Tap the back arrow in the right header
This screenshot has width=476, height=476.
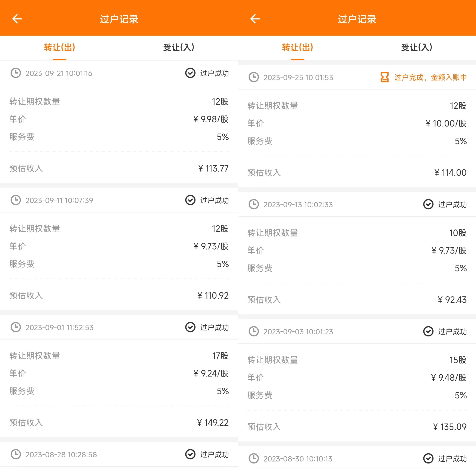tap(255, 19)
